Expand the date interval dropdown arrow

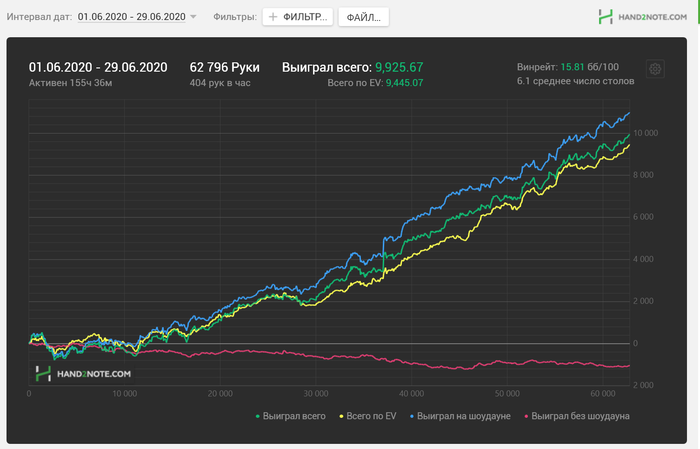(193, 17)
